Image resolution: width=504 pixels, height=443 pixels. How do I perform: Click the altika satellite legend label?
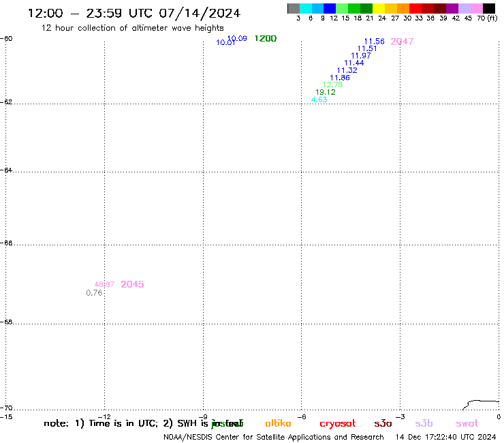pyautogui.click(x=278, y=423)
